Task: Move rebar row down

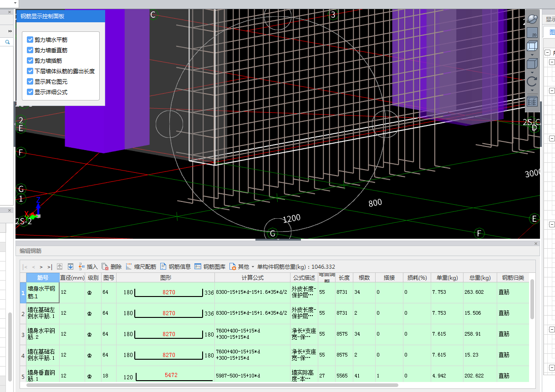Action: pyautogui.click(x=71, y=266)
